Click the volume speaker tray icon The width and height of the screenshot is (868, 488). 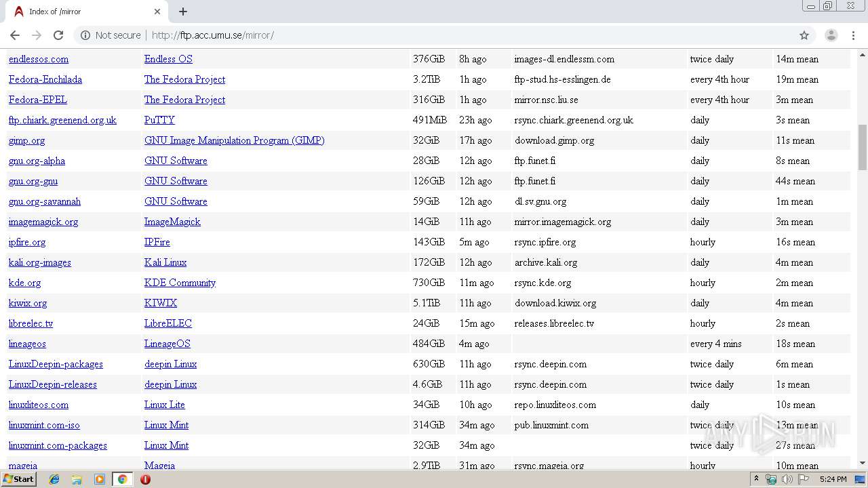pos(787,479)
